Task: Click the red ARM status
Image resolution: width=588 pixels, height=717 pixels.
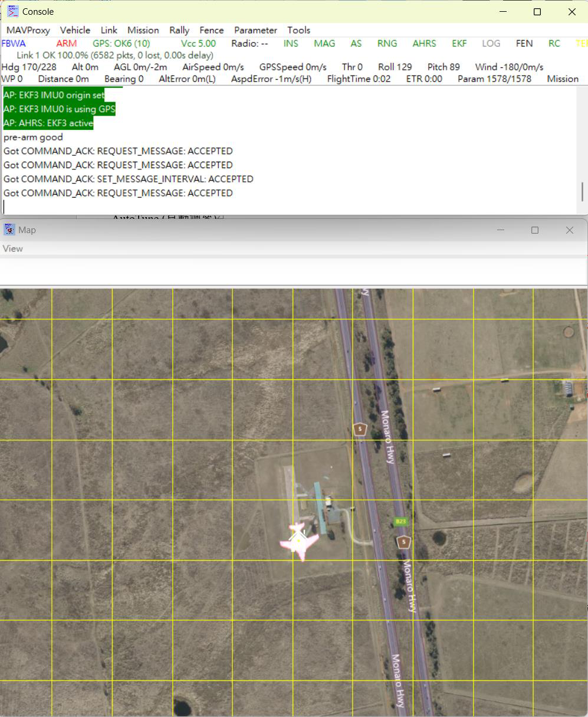Action: click(67, 43)
